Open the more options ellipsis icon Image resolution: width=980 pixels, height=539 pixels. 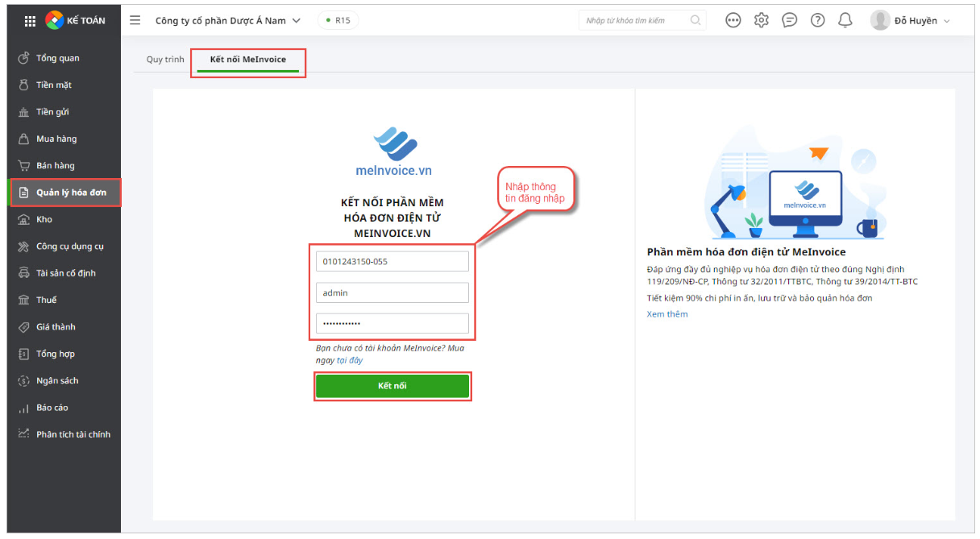(x=733, y=20)
